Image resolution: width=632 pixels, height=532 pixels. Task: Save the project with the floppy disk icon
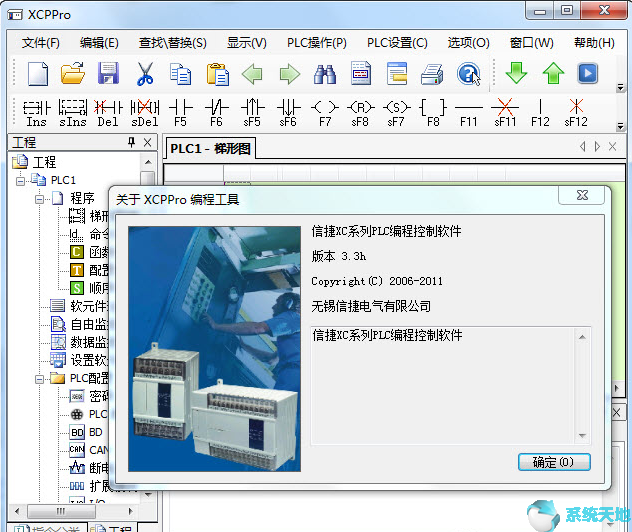108,73
